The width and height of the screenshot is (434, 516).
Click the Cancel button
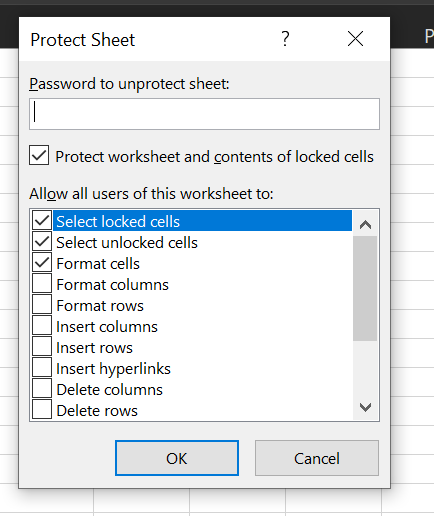317,458
